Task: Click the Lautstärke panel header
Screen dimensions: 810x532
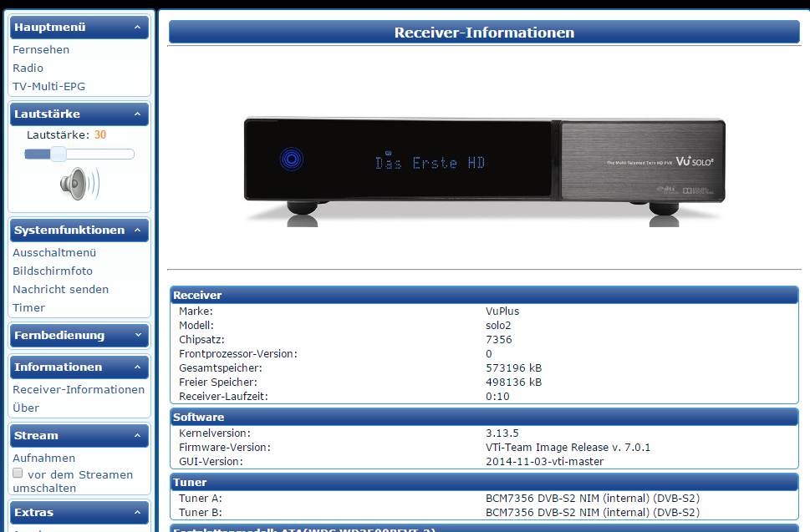Action: pyautogui.click(x=79, y=114)
